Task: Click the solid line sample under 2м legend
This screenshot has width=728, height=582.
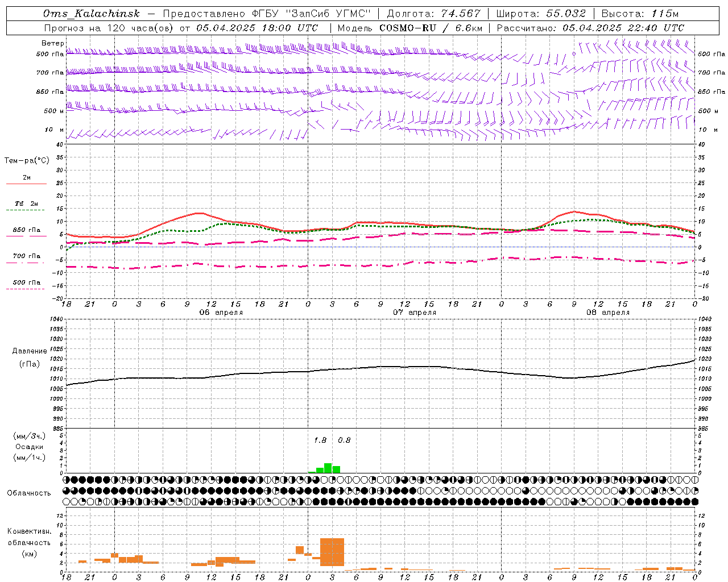Action: click(x=26, y=184)
